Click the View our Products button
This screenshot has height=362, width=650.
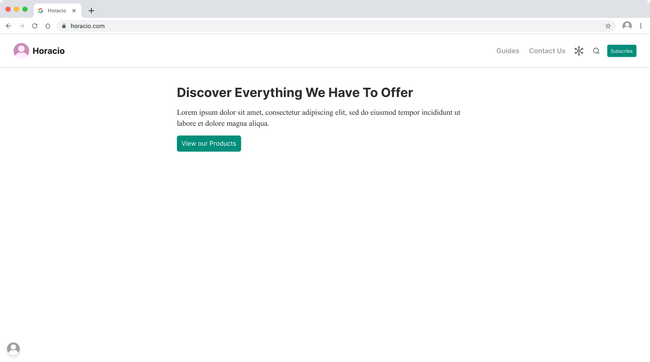coord(209,143)
